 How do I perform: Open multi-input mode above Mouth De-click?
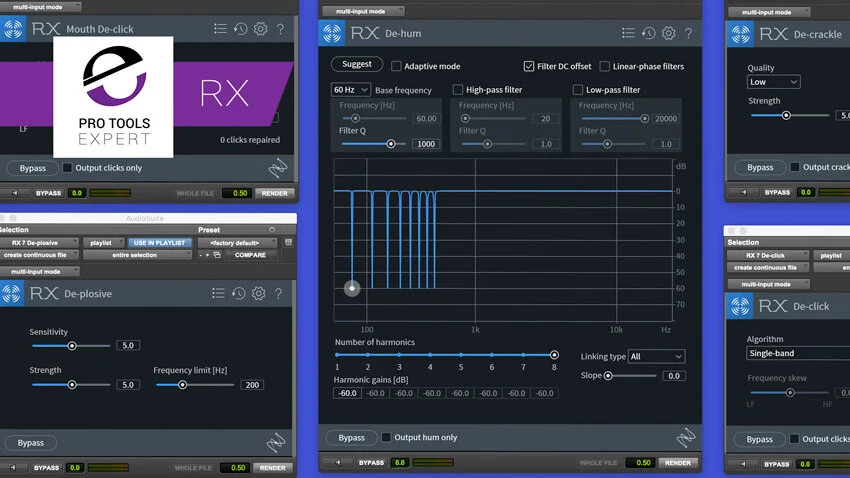pyautogui.click(x=40, y=7)
